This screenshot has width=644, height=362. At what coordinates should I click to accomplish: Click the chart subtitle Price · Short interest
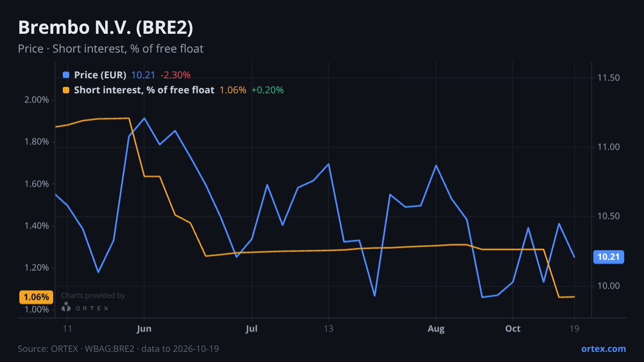[111, 49]
